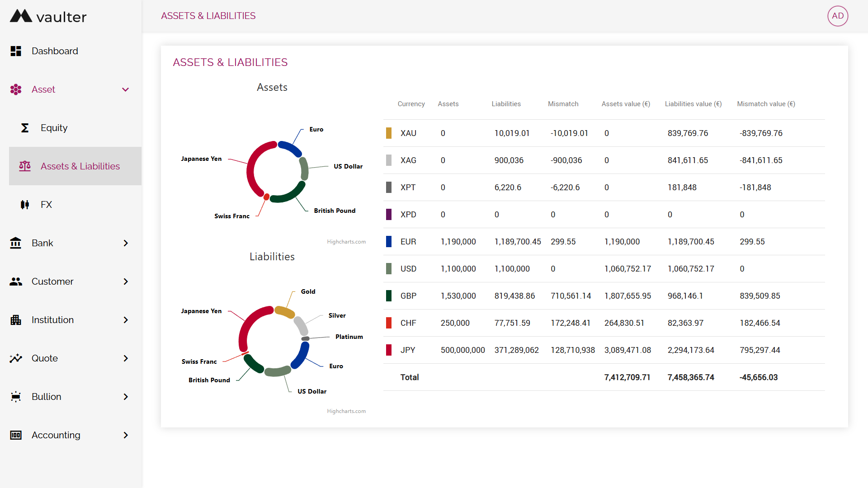Click the Bank building icon
This screenshot has width=868, height=488.
coord(16,243)
